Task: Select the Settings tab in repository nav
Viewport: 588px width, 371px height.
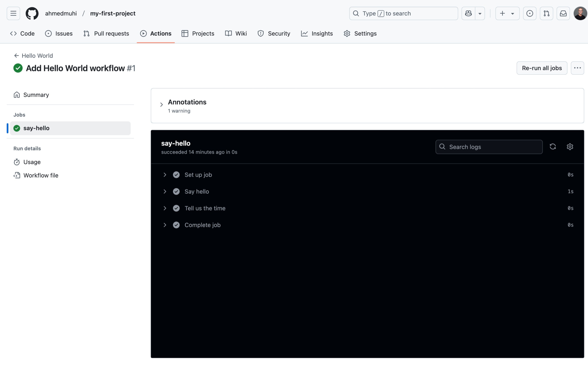Action: (365, 33)
